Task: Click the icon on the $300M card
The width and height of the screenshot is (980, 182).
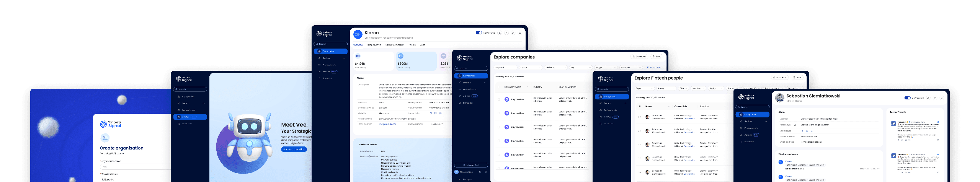Action: click(400, 56)
